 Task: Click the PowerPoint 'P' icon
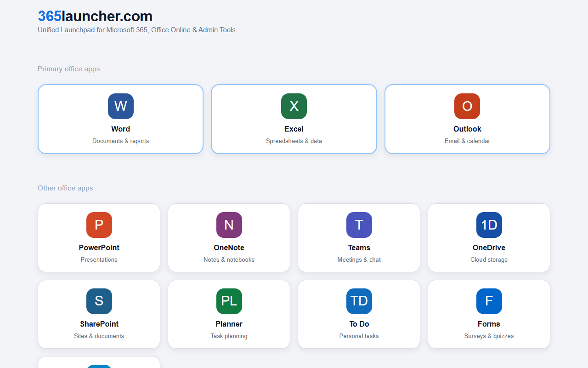[99, 225]
